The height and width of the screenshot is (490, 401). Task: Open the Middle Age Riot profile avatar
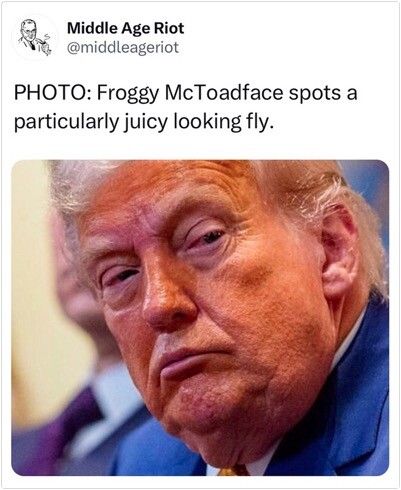[x=34, y=37]
